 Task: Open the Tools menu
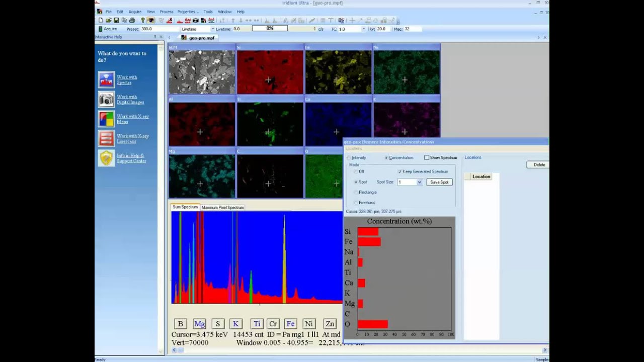[208, 12]
